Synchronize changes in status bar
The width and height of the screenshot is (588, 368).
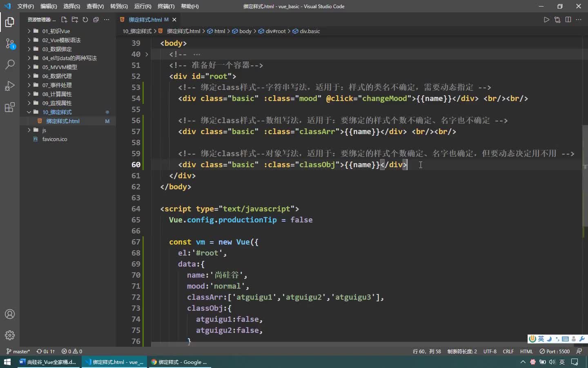pyautogui.click(x=46, y=351)
